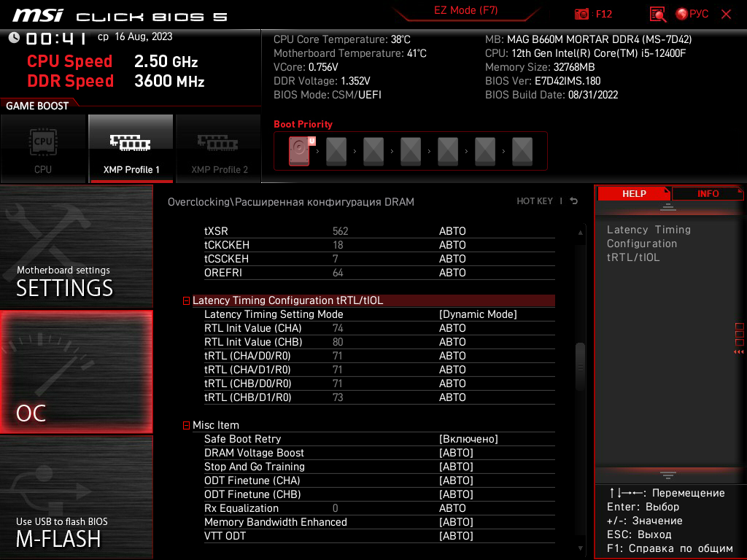Screen dimensions: 747x560
Task: Click the hot key back arrow icon
Action: 573,201
